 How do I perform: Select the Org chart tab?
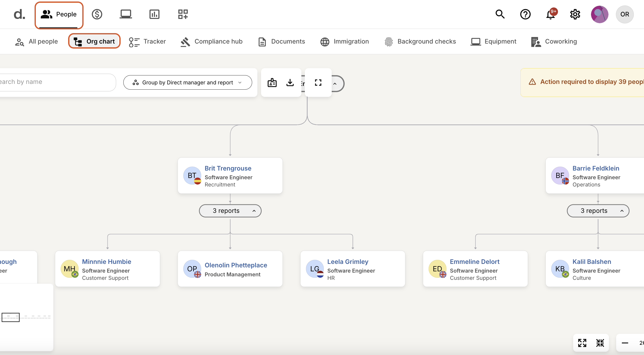click(x=94, y=41)
